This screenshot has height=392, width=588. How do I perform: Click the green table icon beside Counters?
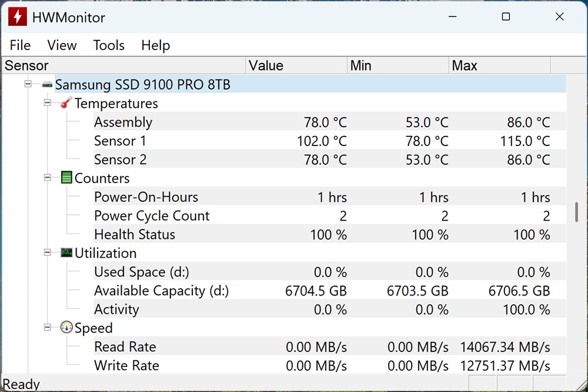[66, 178]
